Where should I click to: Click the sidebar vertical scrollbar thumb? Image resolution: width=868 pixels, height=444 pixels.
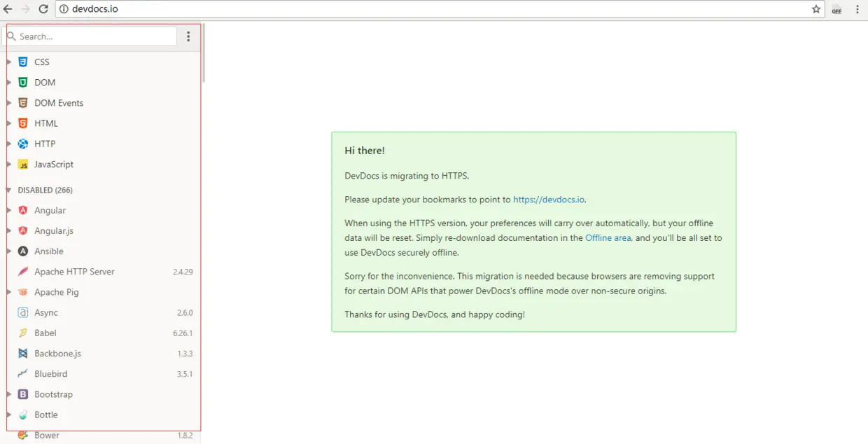click(203, 53)
